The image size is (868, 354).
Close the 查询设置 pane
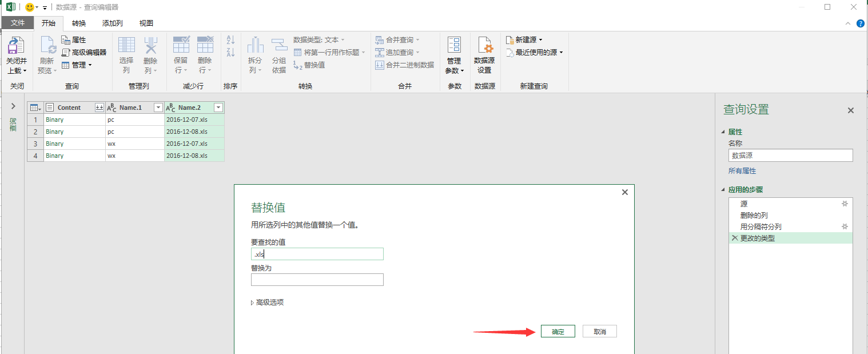[851, 110]
